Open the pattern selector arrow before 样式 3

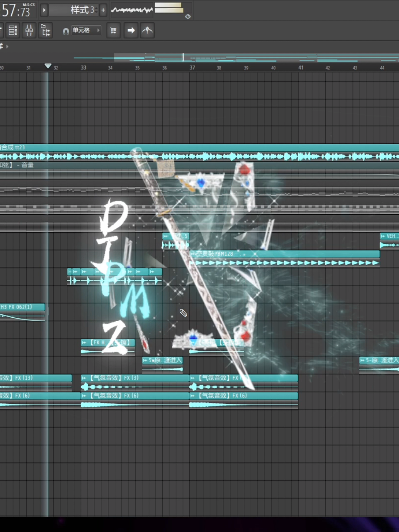[x=44, y=10]
